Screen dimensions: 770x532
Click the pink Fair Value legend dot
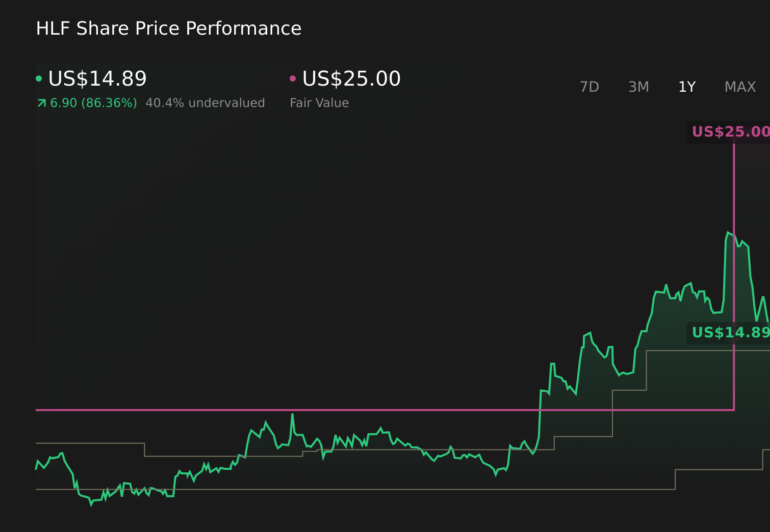(x=292, y=78)
